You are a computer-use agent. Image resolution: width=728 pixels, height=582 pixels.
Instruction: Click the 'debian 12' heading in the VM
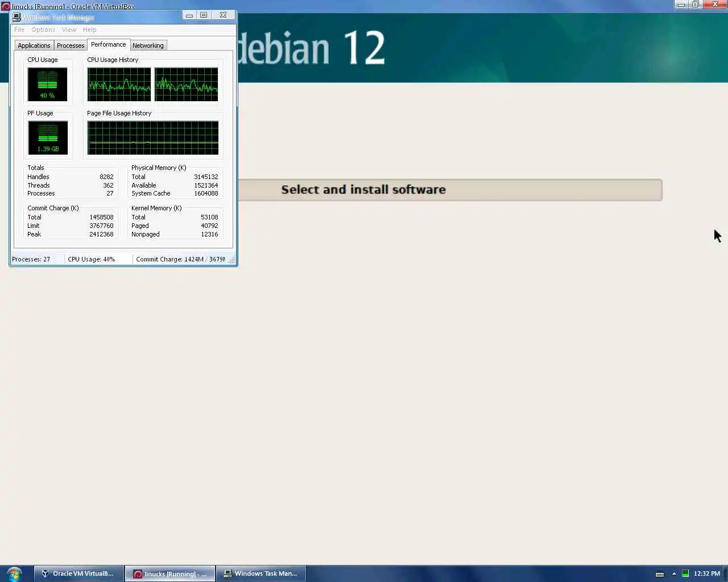click(312, 48)
